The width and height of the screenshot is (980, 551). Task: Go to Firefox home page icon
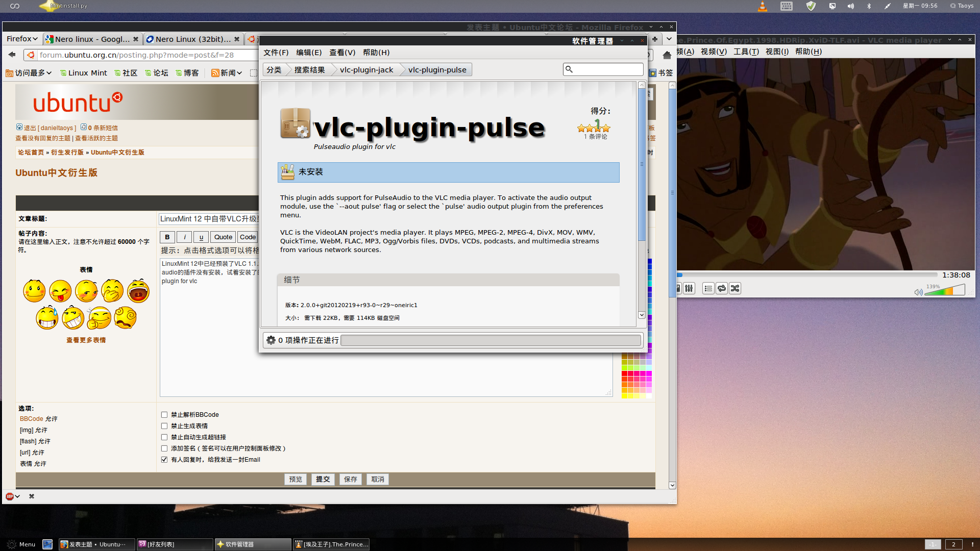pos(667,55)
